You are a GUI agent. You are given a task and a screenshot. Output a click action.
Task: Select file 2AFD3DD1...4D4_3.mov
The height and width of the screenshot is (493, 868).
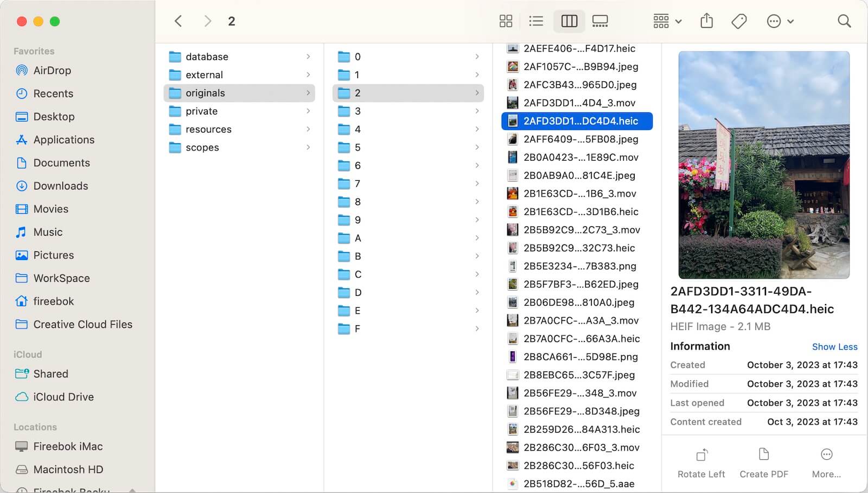(x=577, y=103)
